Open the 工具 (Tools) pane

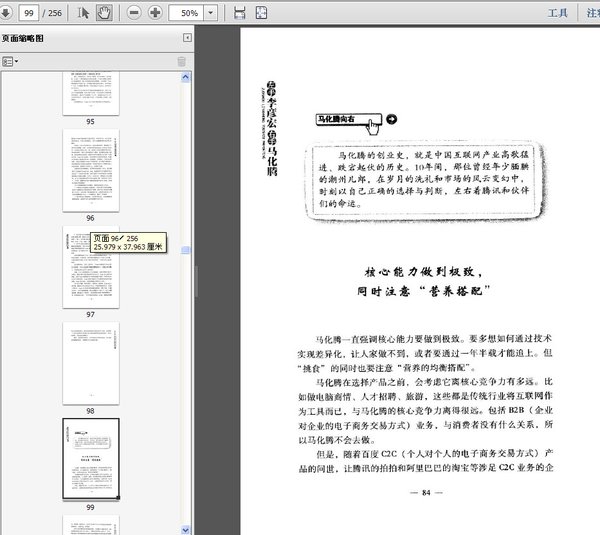coord(558,13)
